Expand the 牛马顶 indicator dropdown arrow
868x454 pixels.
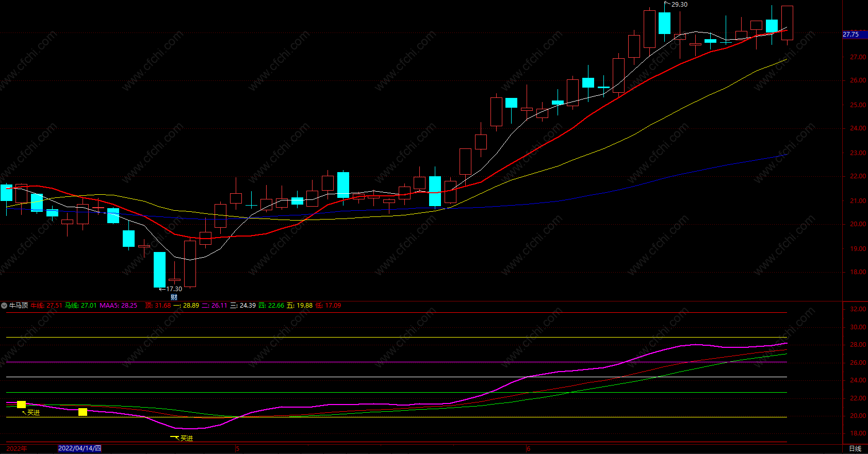pos(4,306)
